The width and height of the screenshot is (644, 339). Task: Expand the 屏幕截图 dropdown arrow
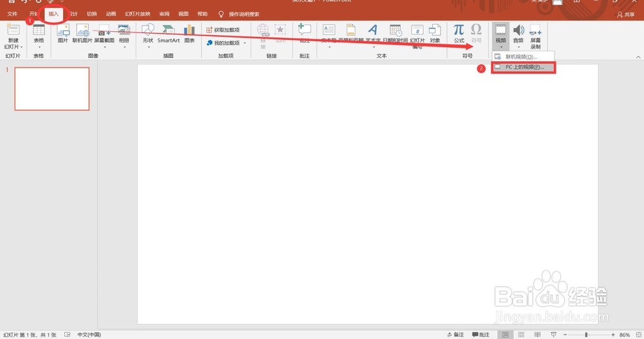(104, 47)
